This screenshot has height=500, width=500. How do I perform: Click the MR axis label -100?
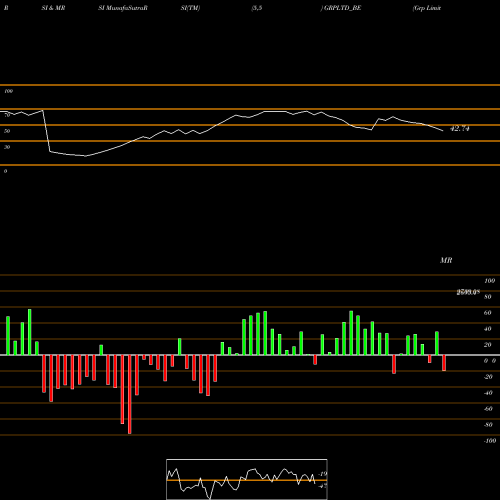pyautogui.click(x=490, y=441)
